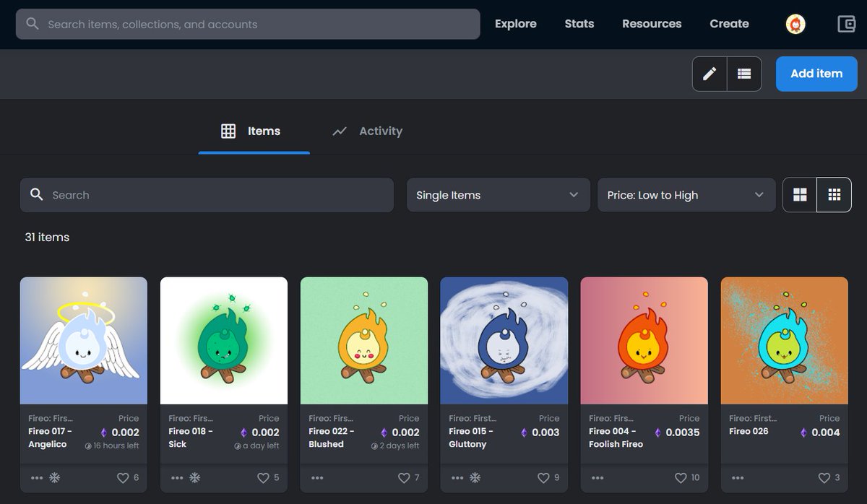Like Fireo 018 Sick with heart icon
Image resolution: width=867 pixels, height=504 pixels.
(262, 478)
